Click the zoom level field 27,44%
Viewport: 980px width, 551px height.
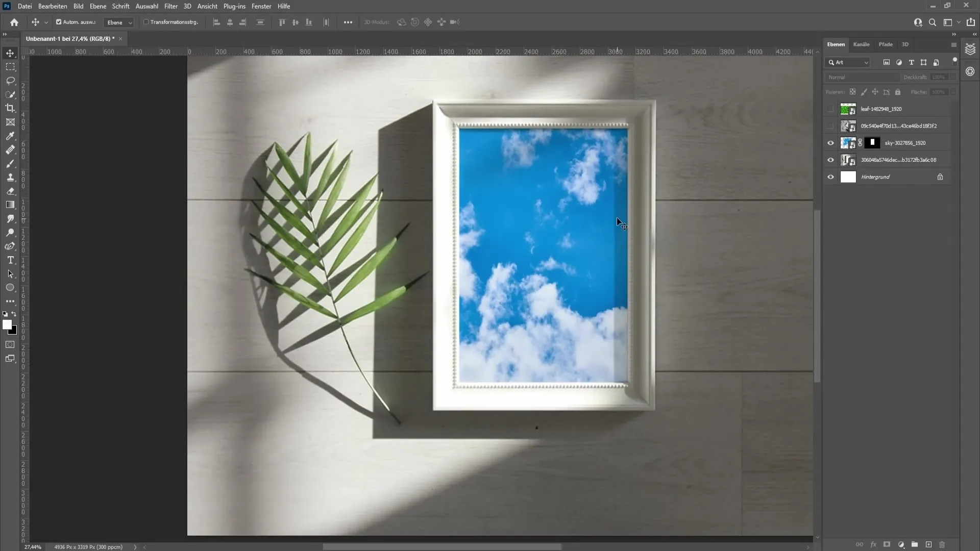tap(33, 547)
